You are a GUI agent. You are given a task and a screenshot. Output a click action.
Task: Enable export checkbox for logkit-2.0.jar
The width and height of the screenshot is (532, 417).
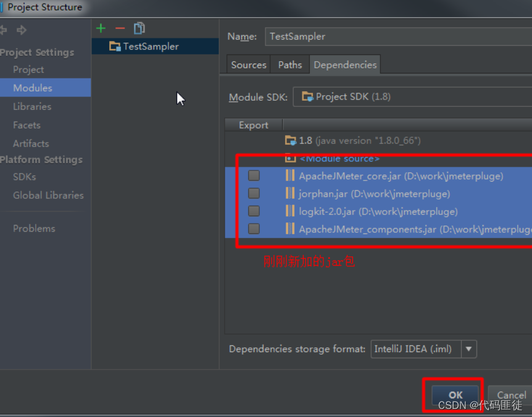tap(254, 211)
